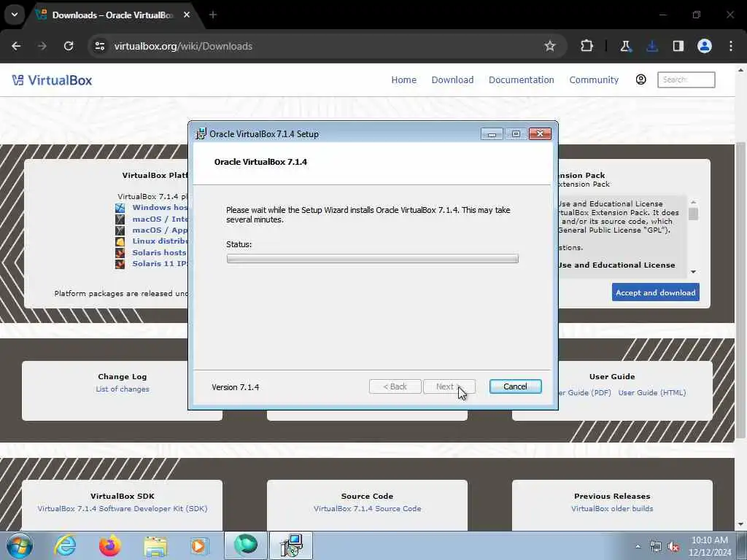Click the macOS / Intel hosts link
747x560 pixels.
pyautogui.click(x=160, y=219)
